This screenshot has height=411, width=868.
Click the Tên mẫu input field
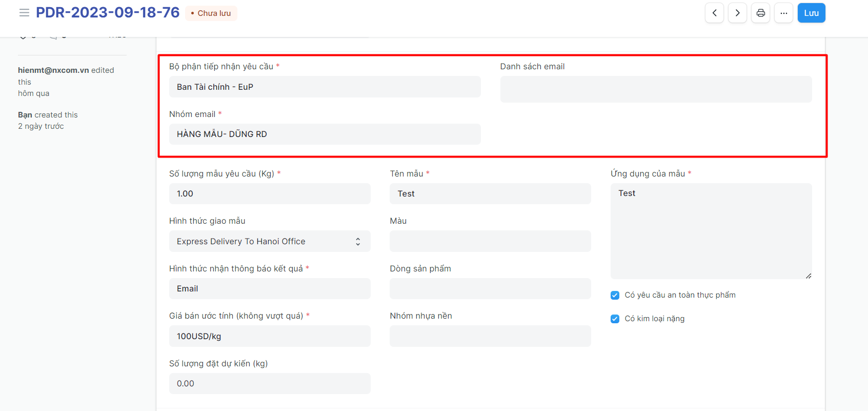coord(490,193)
